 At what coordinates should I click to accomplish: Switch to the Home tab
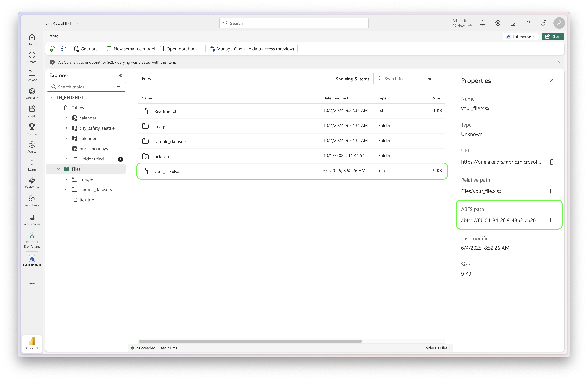(x=52, y=36)
